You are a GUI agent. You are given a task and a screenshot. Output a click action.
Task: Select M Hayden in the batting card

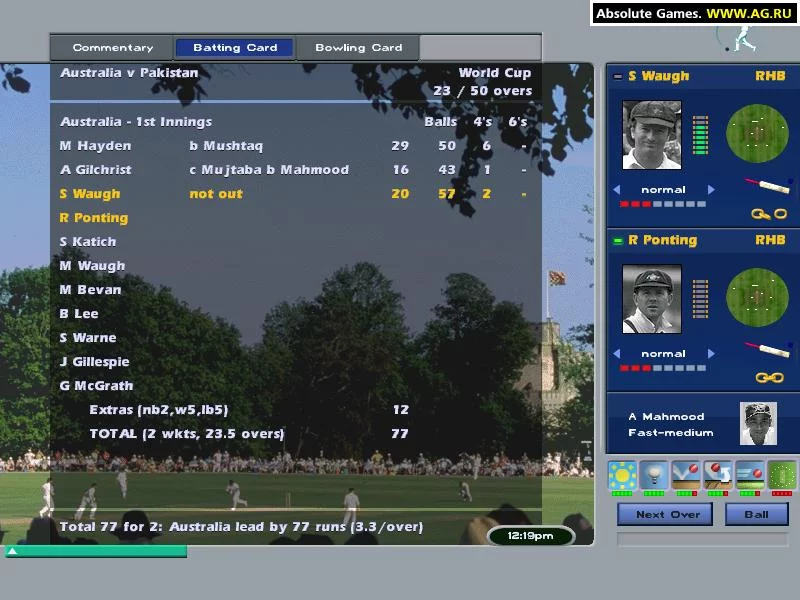point(95,146)
